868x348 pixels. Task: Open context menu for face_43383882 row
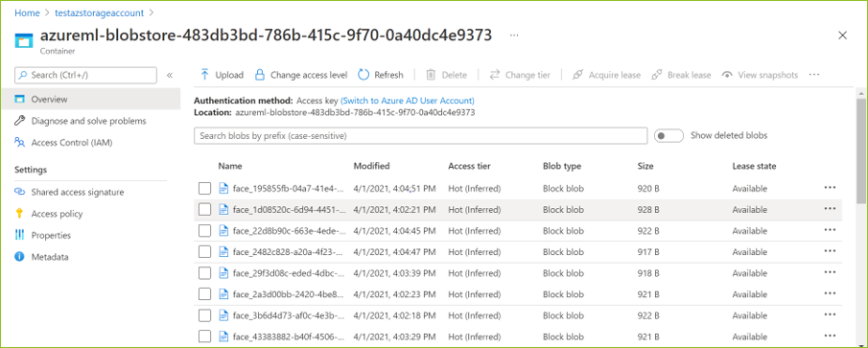pyautogui.click(x=830, y=336)
